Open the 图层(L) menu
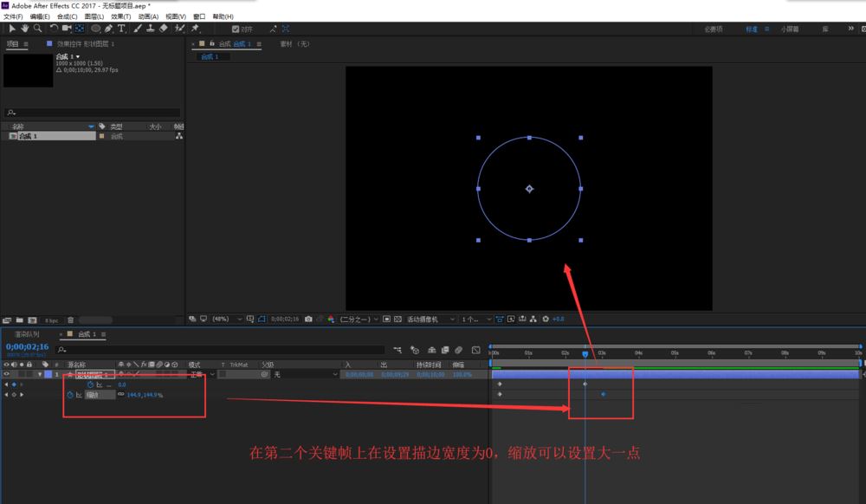866x504 pixels. coord(94,16)
